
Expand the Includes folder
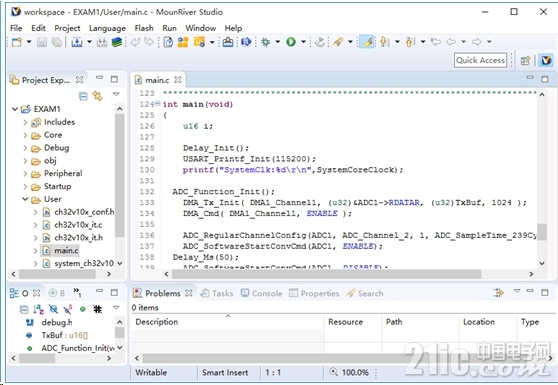25,122
